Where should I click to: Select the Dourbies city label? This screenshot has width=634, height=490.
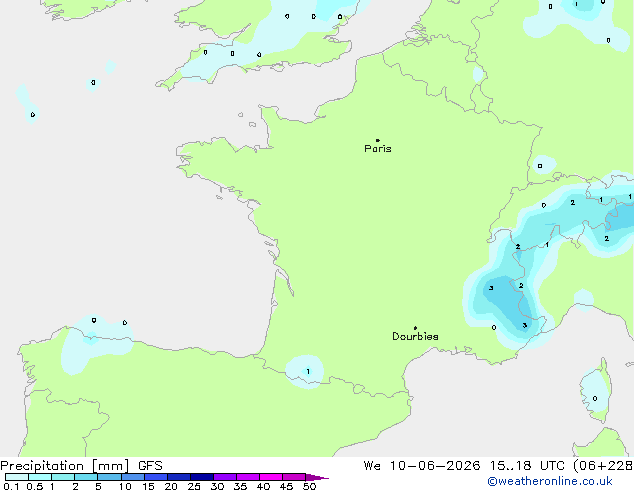pyautogui.click(x=415, y=336)
